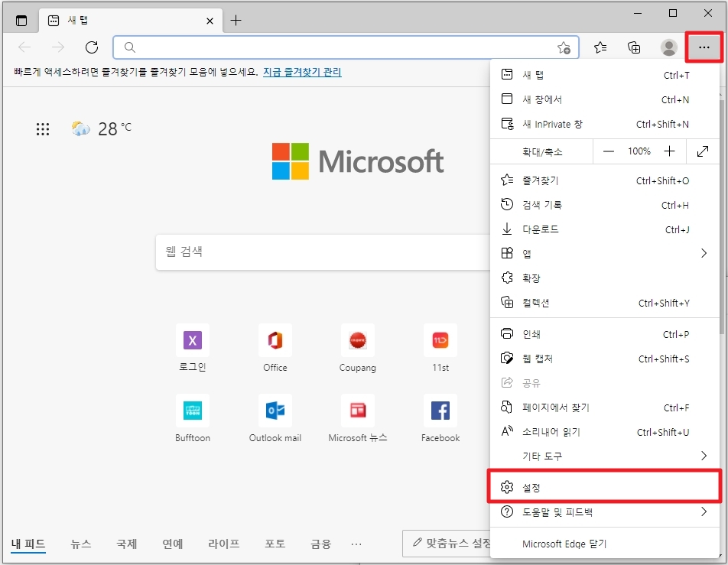Switch to the 뉴스 feed tab

click(x=81, y=544)
